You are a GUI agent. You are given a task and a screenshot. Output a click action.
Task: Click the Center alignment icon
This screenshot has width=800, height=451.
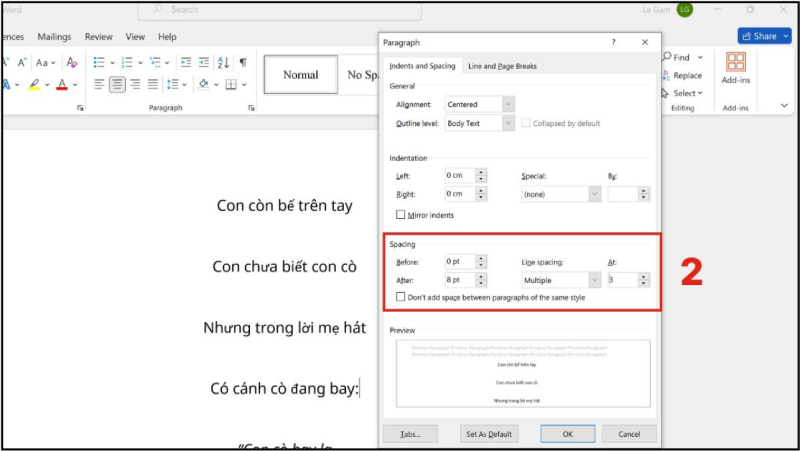[x=117, y=84]
